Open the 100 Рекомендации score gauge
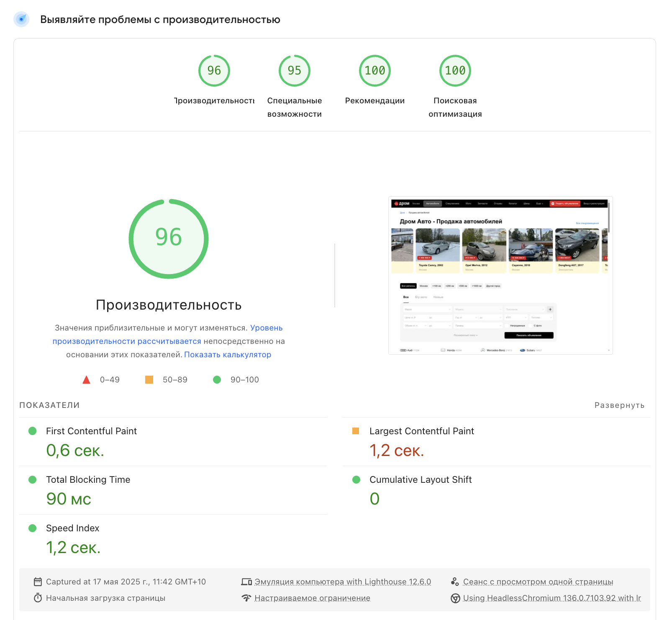 click(x=374, y=71)
